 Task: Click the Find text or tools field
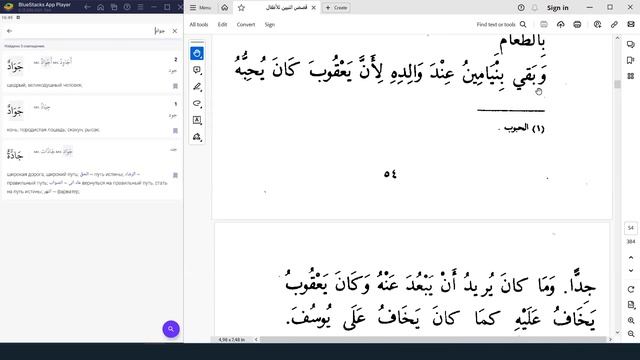coord(502,24)
